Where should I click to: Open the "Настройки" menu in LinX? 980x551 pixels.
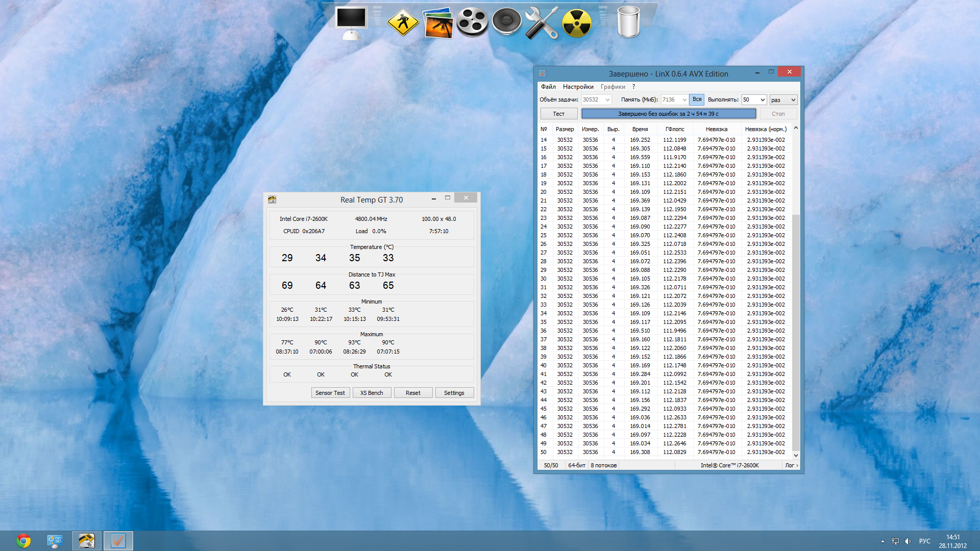pyautogui.click(x=578, y=87)
